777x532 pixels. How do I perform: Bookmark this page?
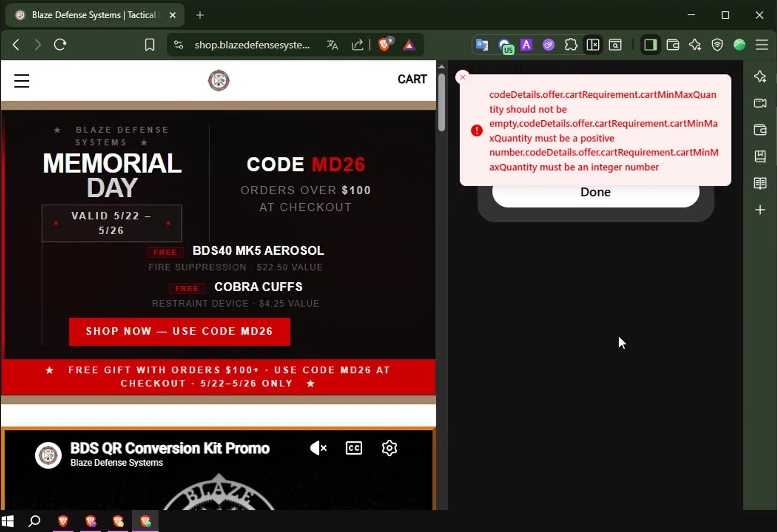point(149,45)
